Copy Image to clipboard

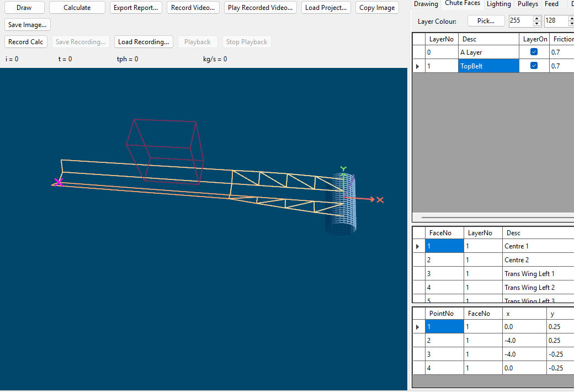377,8
